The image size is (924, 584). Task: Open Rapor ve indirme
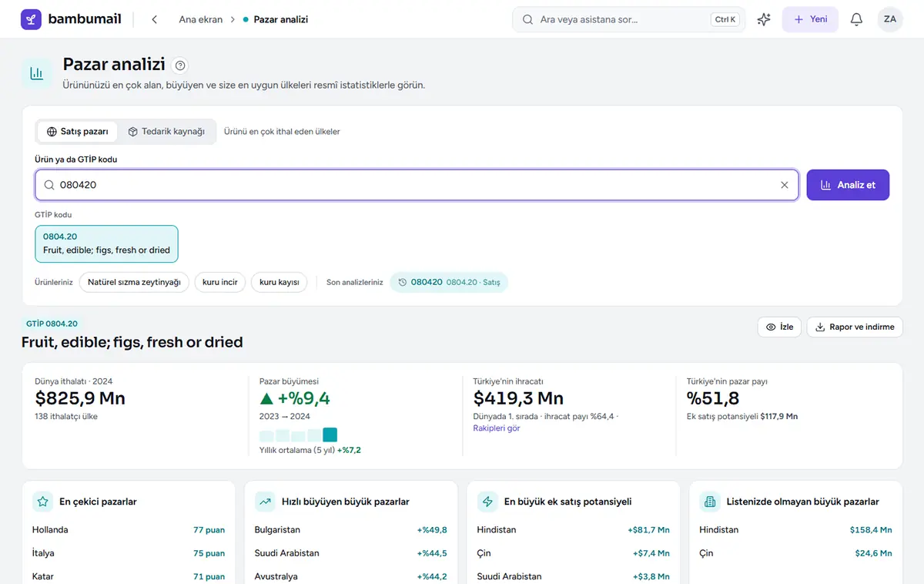coord(855,327)
